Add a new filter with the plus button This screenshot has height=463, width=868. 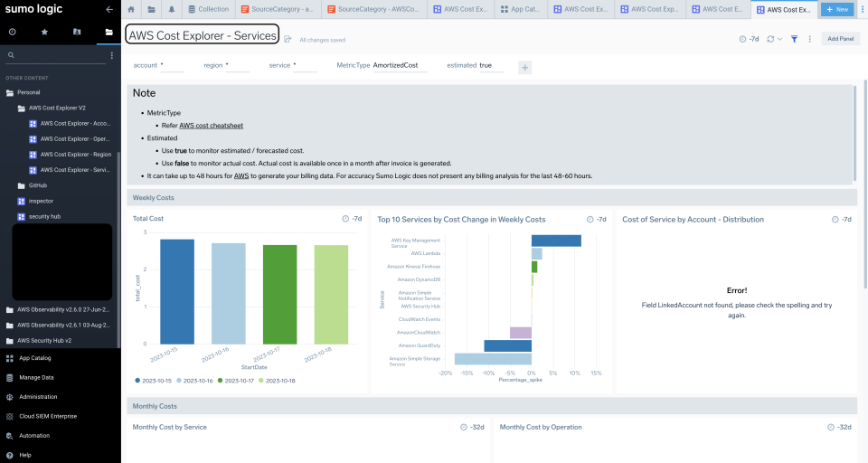click(x=524, y=68)
